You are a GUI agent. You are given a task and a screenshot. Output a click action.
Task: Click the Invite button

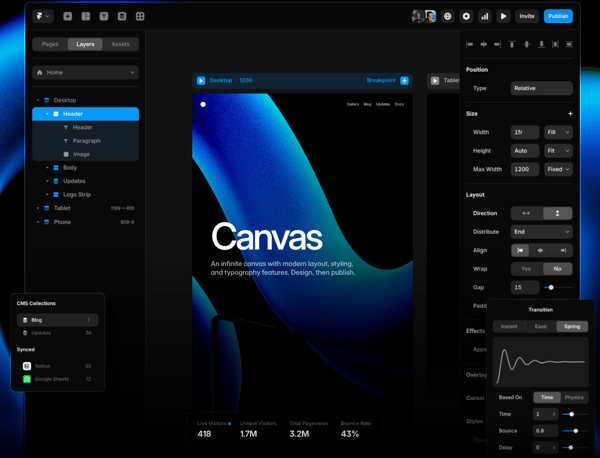pos(527,16)
